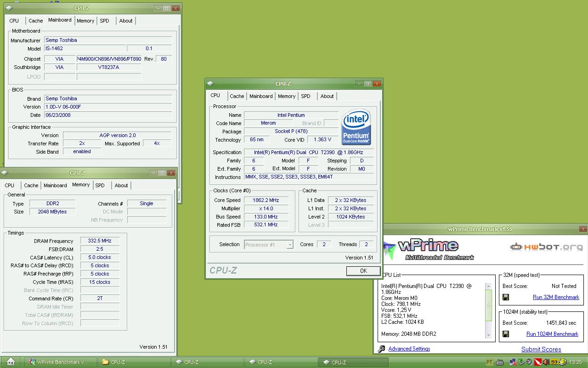The height and width of the screenshot is (368, 588).
Task: Open Memory tab in center CPU-Z window
Action: click(x=287, y=96)
